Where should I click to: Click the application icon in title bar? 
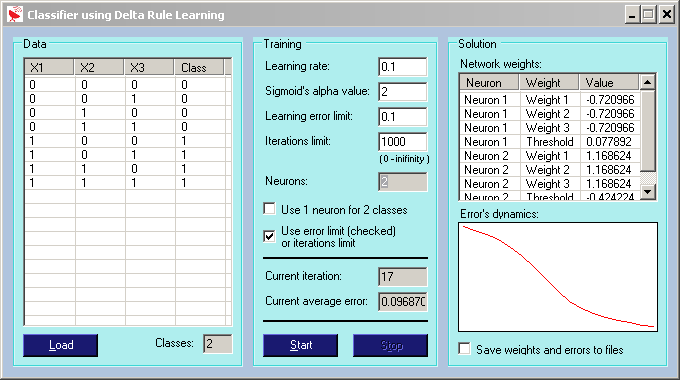click(15, 14)
